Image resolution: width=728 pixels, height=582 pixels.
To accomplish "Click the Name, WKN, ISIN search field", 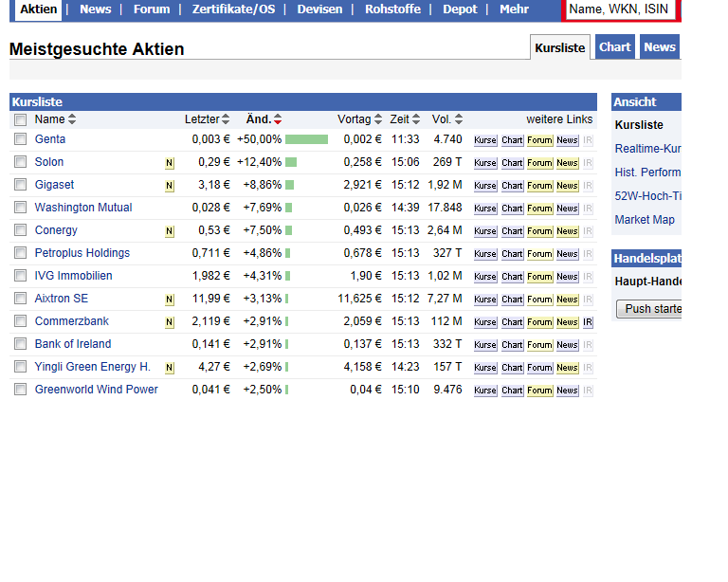I will click(619, 9).
